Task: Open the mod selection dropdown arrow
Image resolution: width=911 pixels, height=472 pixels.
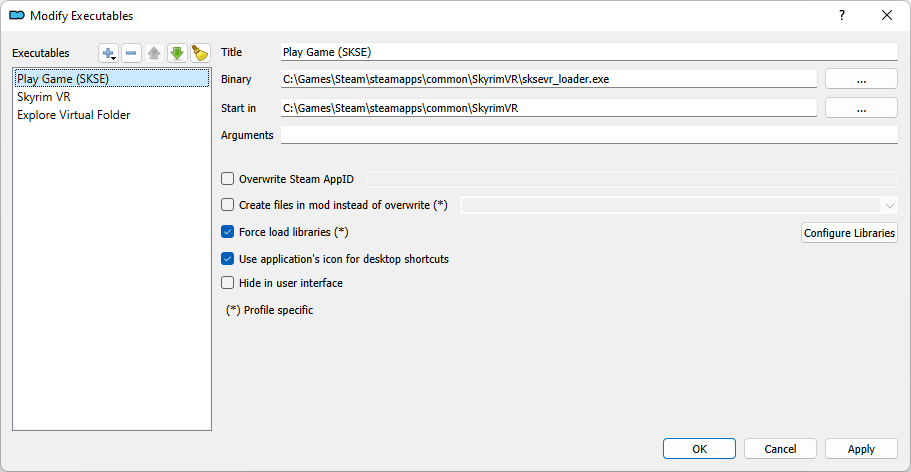Action: coord(890,205)
